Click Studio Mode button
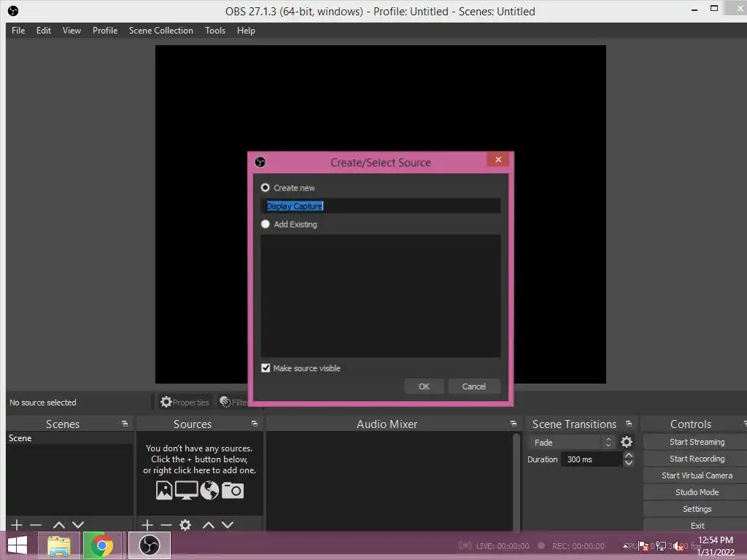 697,492
